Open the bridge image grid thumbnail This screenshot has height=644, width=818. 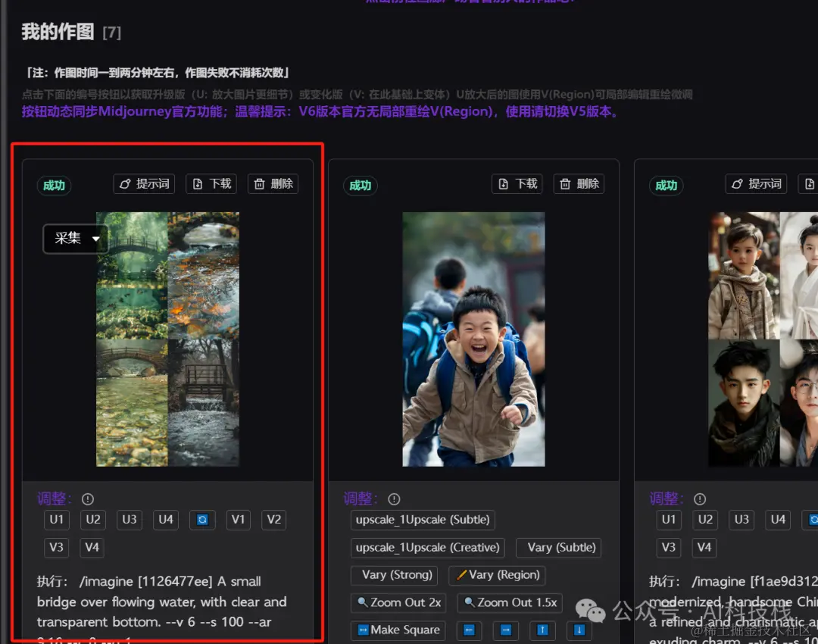pyautogui.click(x=167, y=339)
